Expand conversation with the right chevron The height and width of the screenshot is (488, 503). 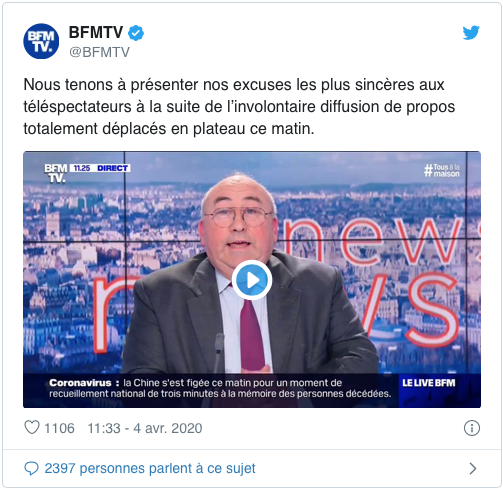[473, 468]
